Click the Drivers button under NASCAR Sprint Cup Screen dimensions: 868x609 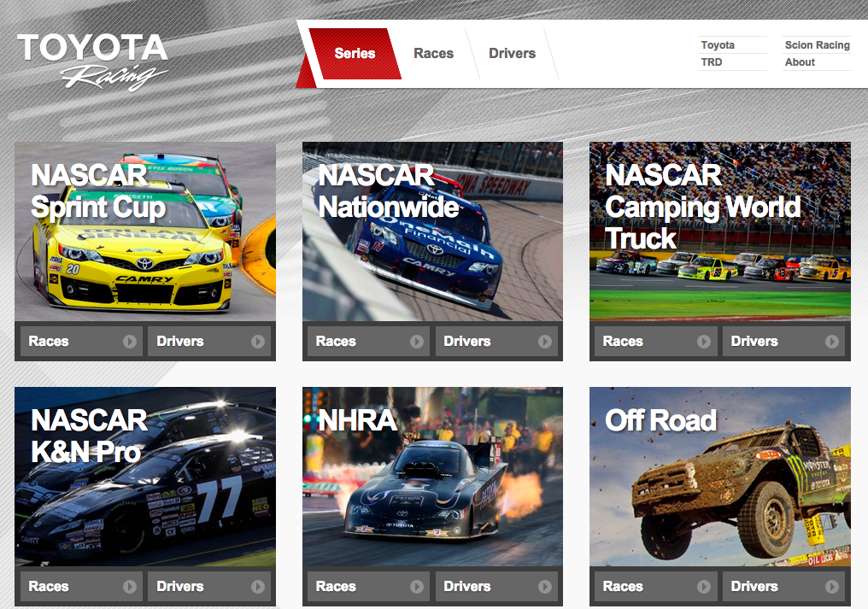pyautogui.click(x=209, y=341)
